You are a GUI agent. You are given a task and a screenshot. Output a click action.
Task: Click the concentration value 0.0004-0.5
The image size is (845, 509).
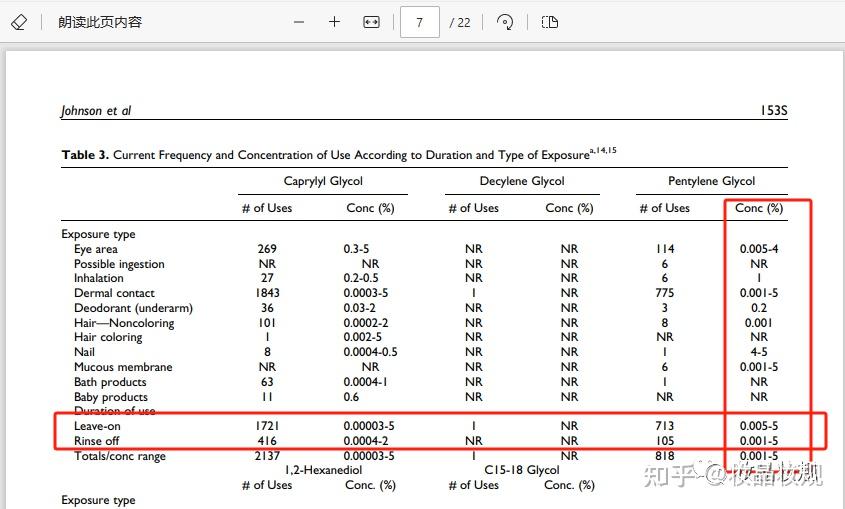(370, 352)
